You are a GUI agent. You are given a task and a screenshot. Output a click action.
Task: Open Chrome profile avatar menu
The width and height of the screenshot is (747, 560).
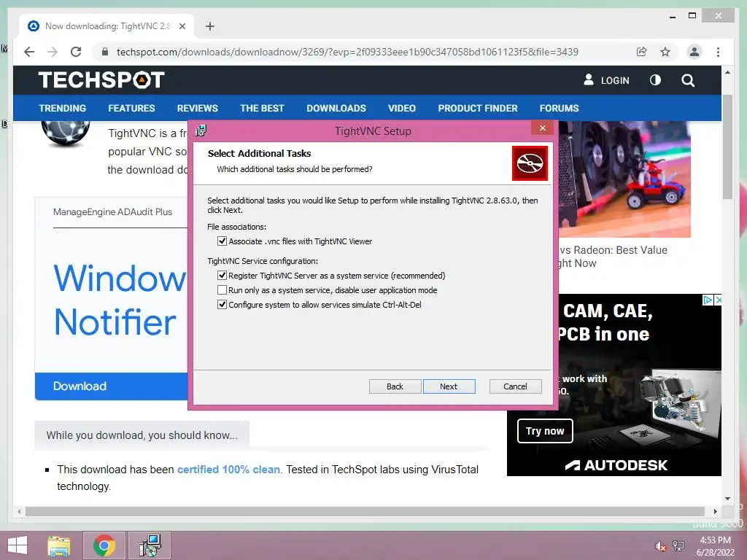coord(694,52)
